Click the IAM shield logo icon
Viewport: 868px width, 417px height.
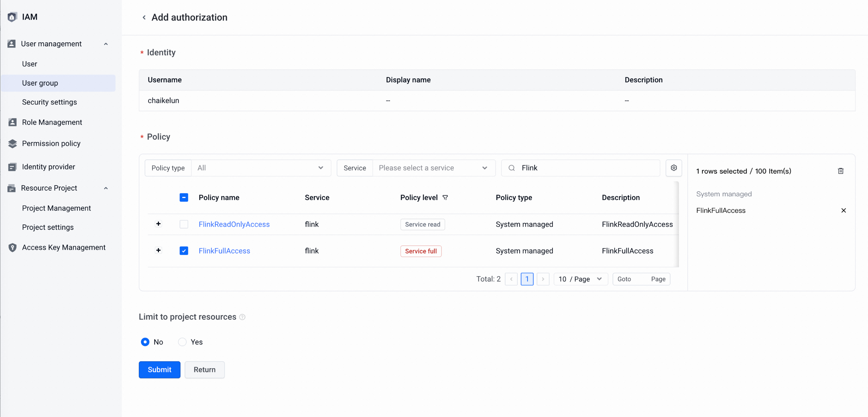coord(12,17)
